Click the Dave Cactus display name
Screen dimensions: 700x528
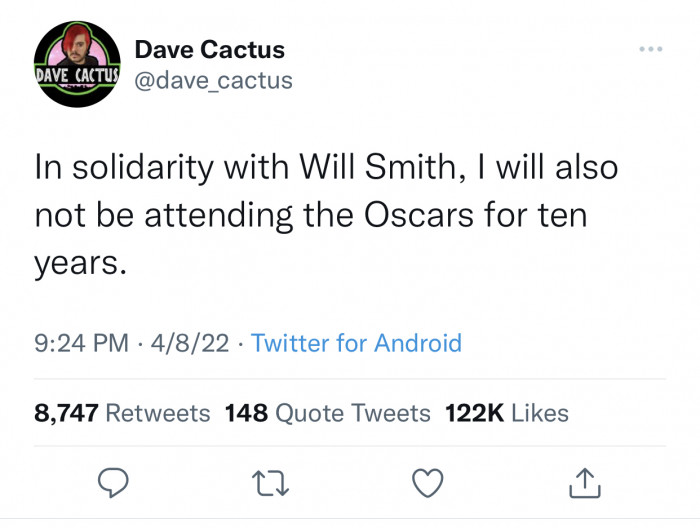pyautogui.click(x=210, y=49)
